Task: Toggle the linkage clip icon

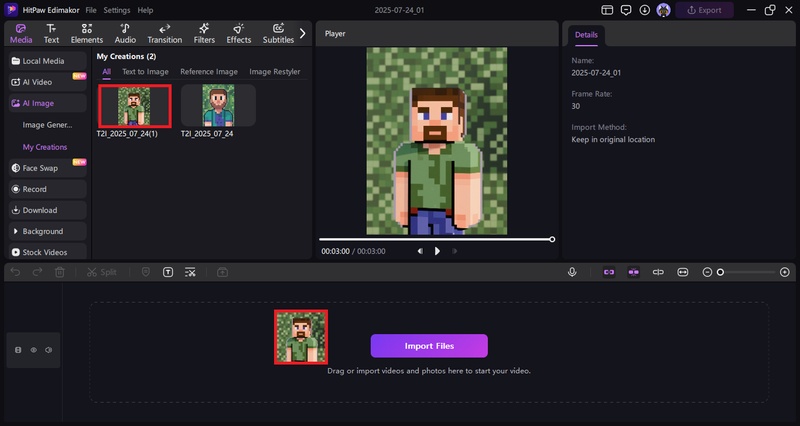Action: coord(658,272)
